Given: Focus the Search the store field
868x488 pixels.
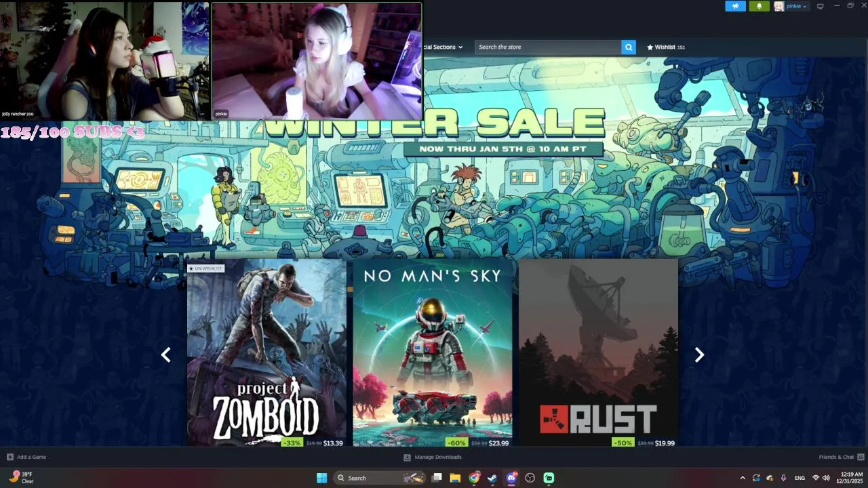Looking at the screenshot, I should click(548, 47).
